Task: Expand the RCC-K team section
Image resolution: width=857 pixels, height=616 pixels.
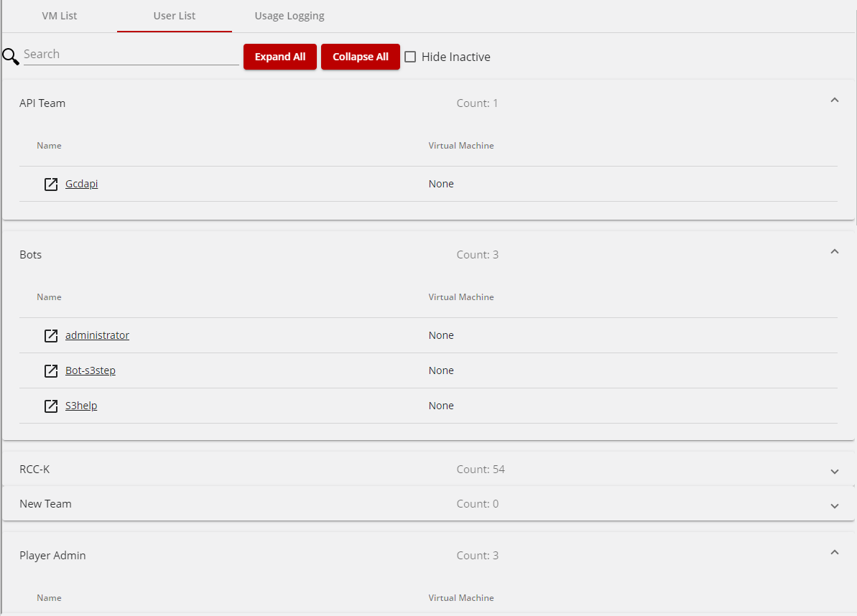Action: [835, 472]
